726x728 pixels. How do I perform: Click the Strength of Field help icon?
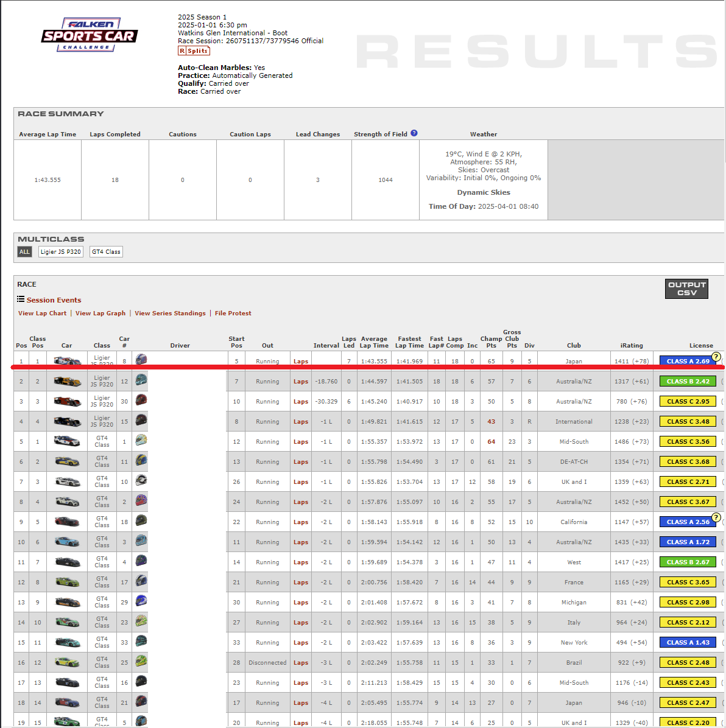coord(414,133)
